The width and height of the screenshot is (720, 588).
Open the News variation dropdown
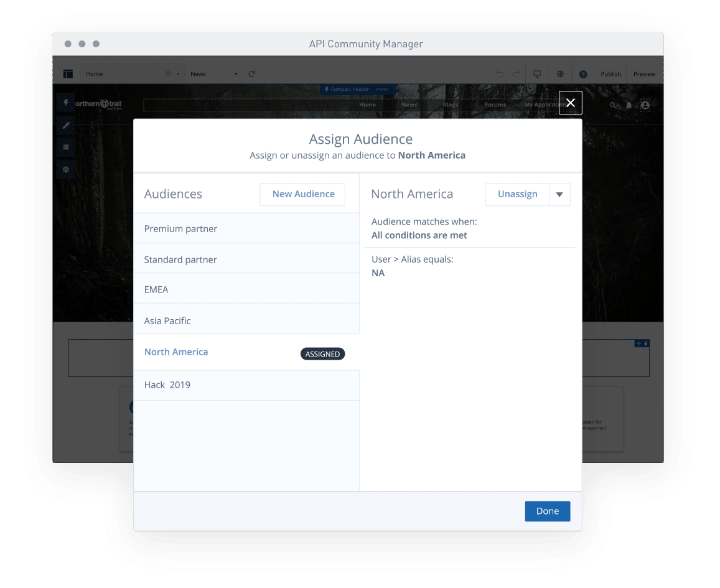point(235,73)
